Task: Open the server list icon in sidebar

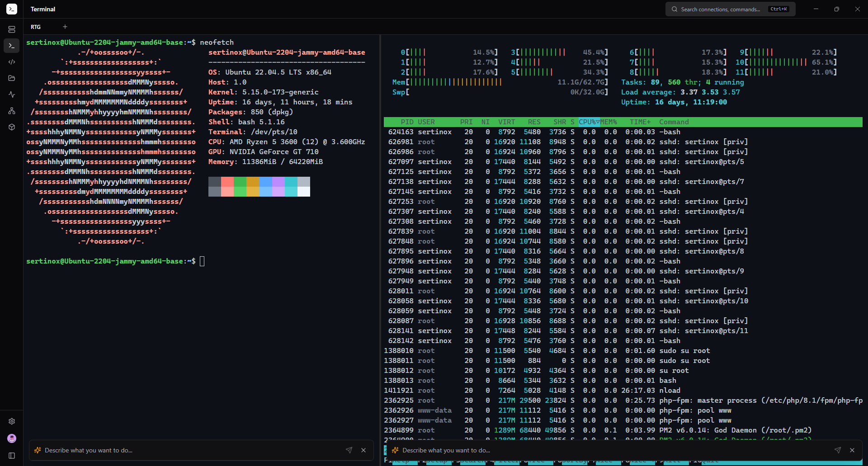Action: click(12, 29)
